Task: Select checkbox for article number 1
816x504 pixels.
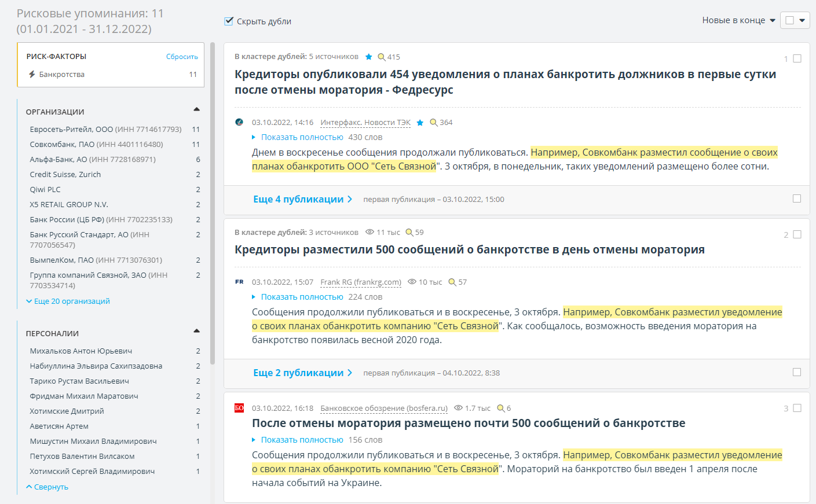Action: (x=797, y=58)
